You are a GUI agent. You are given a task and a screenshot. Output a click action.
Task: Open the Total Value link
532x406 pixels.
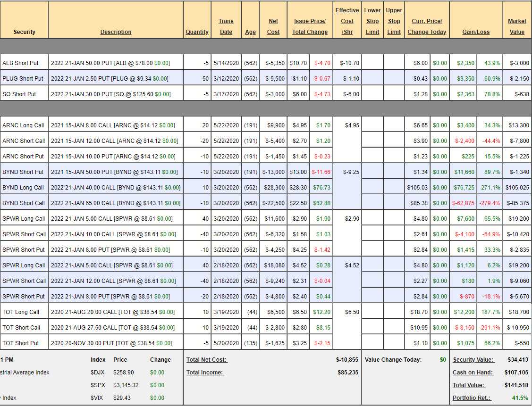[x=468, y=385]
